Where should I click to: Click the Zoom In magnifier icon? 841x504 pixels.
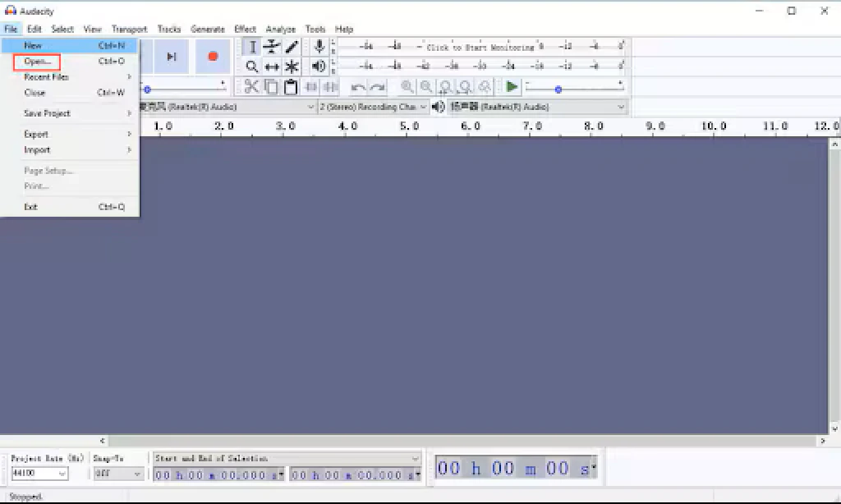coord(406,86)
